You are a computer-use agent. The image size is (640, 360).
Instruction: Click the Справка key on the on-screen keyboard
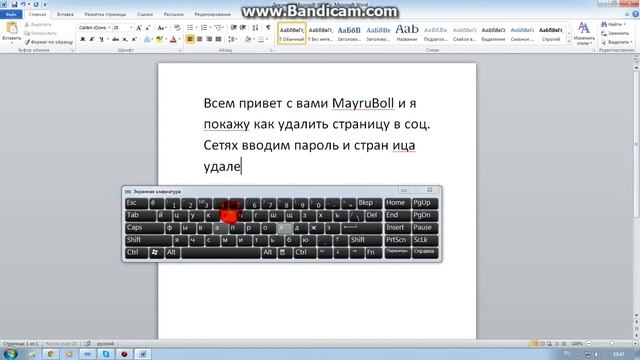click(424, 253)
